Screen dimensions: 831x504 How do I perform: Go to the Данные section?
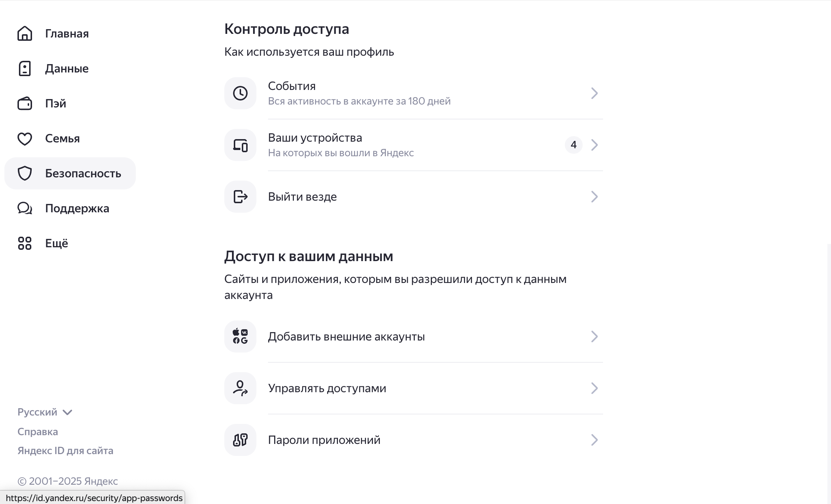coord(66,68)
